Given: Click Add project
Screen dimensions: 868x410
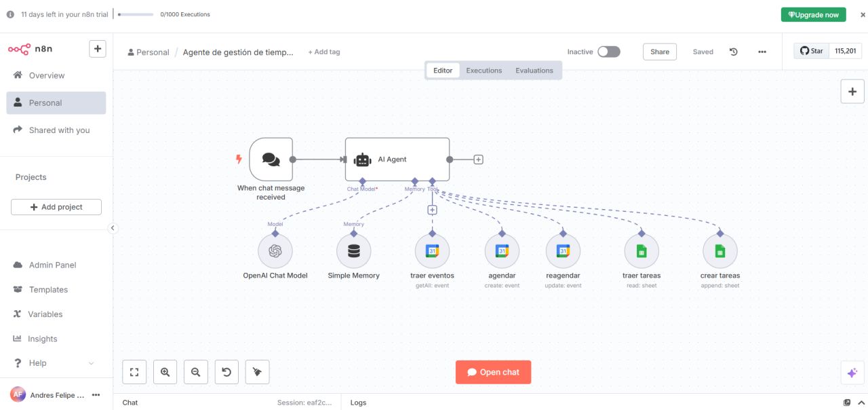Looking at the screenshot, I should [x=56, y=207].
